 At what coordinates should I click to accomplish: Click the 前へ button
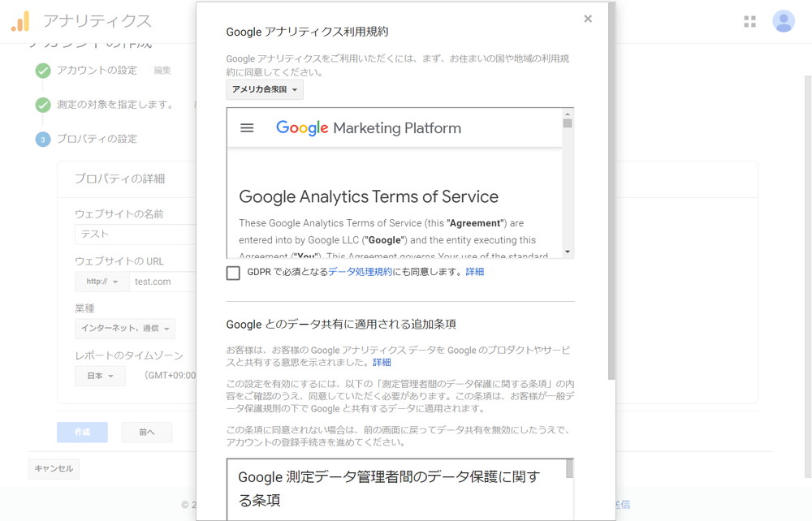[x=146, y=432]
